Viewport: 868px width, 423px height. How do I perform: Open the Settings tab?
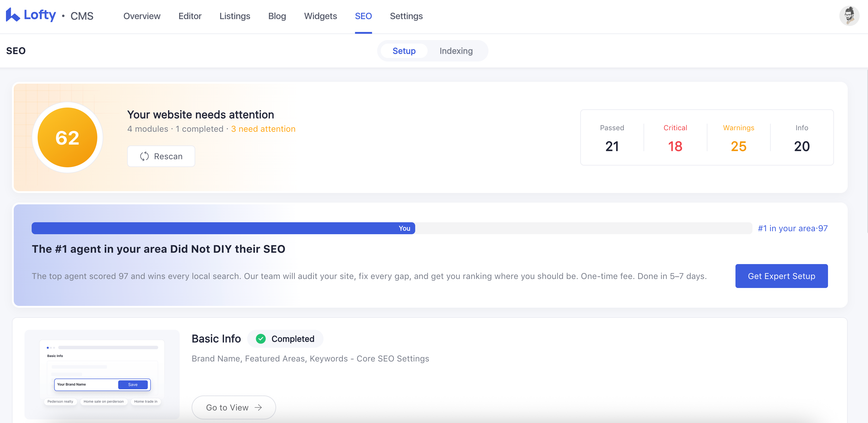pos(406,16)
